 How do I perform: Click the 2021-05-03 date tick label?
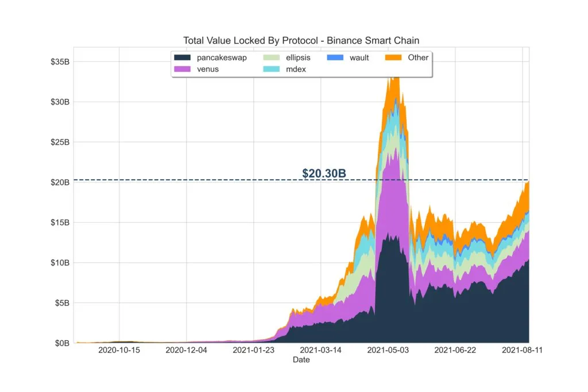click(388, 350)
